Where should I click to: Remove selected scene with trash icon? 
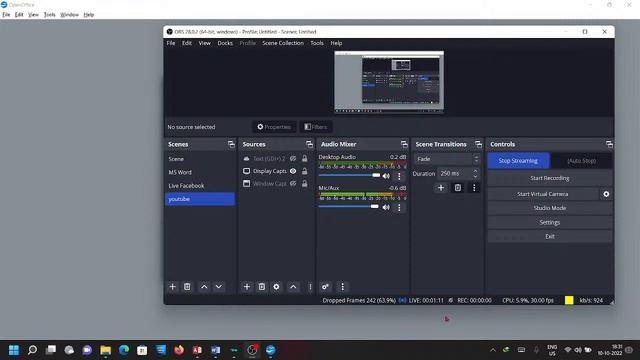[187, 287]
